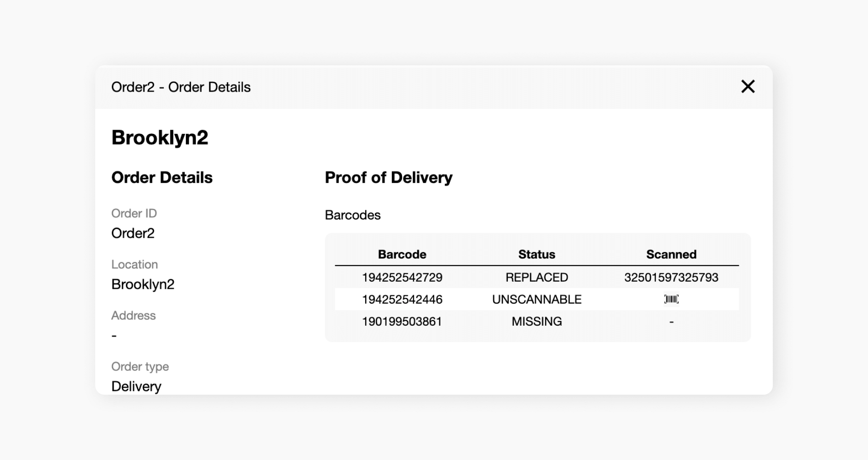Viewport: 868px width, 460px height.
Task: Click the Proof of Delivery heading
Action: point(389,177)
